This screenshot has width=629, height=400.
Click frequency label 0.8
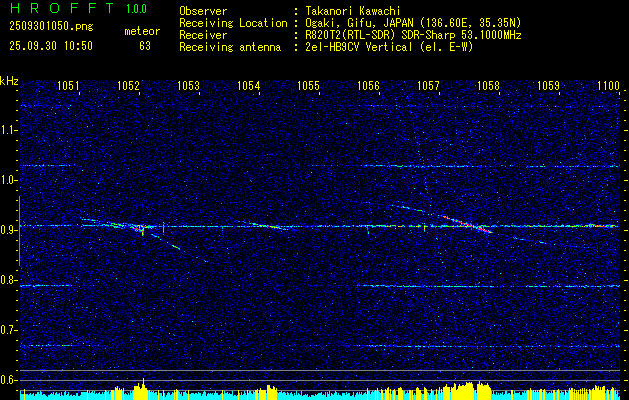(7, 280)
